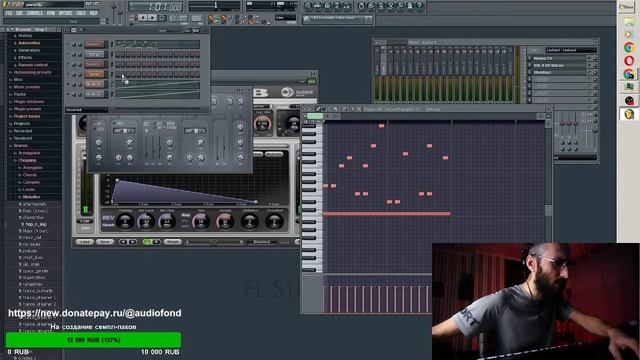Screen dimensions: 640x360
Task: Click Save button in reverb plugin
Action: point(105,242)
